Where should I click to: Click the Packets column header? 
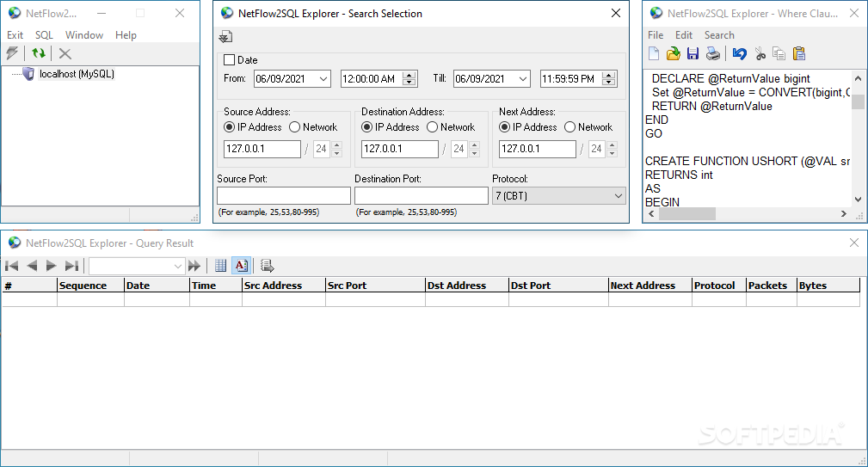(x=771, y=286)
